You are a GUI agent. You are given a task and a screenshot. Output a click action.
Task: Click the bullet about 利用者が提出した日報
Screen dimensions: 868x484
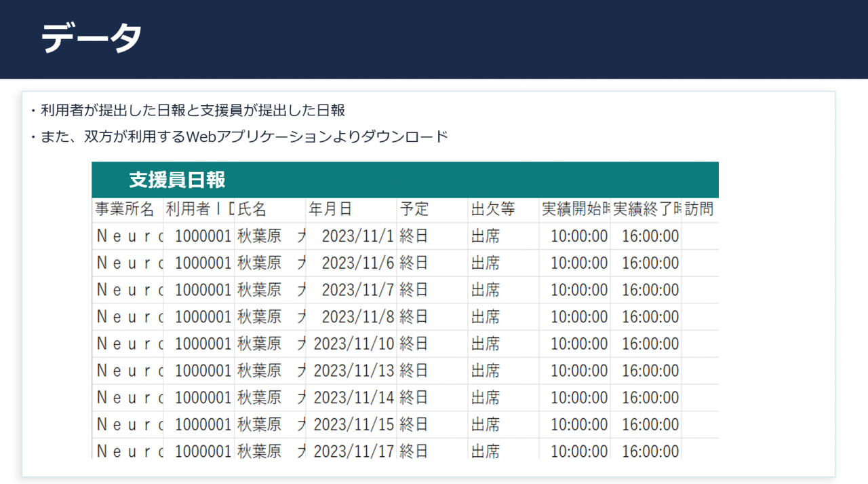coord(187,110)
